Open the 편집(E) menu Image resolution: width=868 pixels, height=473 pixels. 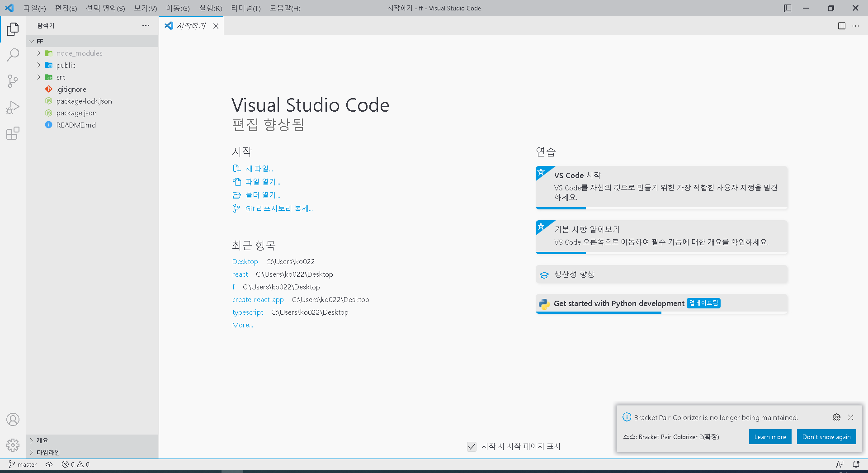pos(66,8)
